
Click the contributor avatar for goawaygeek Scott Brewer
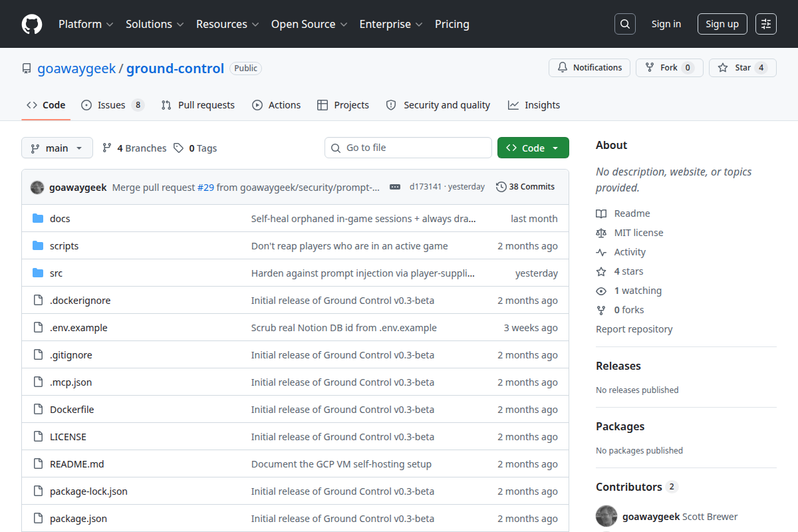click(606, 517)
